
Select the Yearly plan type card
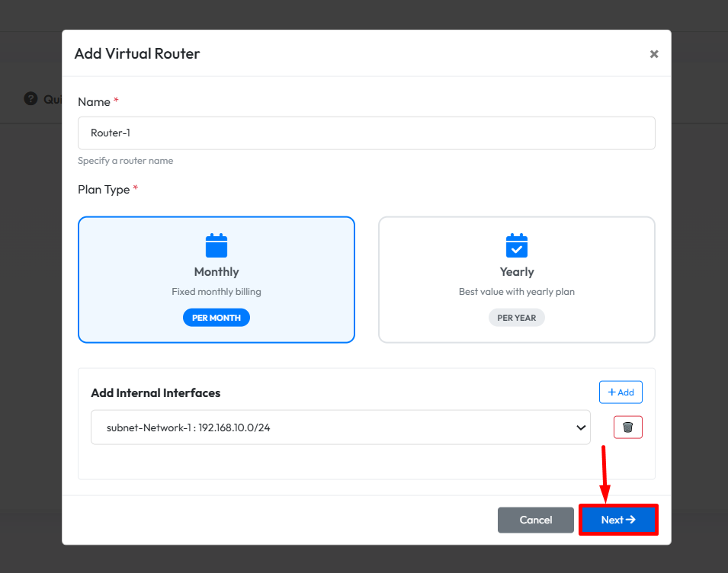(x=517, y=280)
